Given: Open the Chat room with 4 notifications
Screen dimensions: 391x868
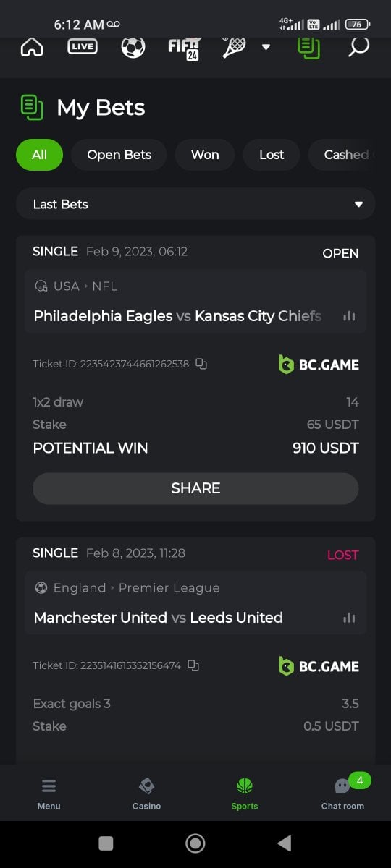Looking at the screenshot, I should [x=342, y=793].
